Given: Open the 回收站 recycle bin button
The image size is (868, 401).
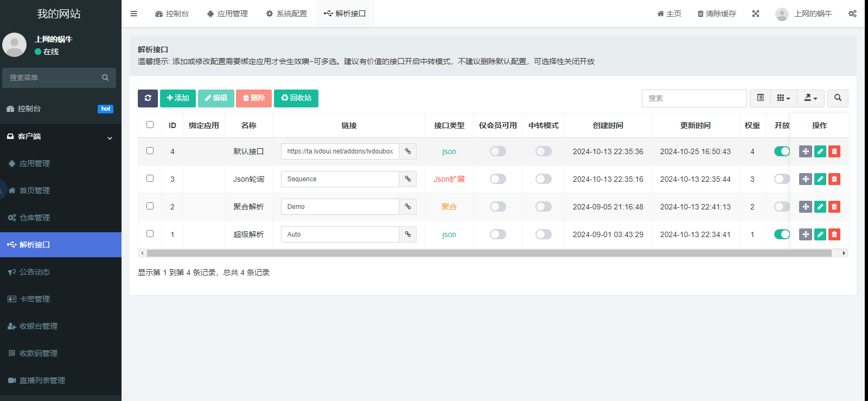Looking at the screenshot, I should tap(296, 98).
